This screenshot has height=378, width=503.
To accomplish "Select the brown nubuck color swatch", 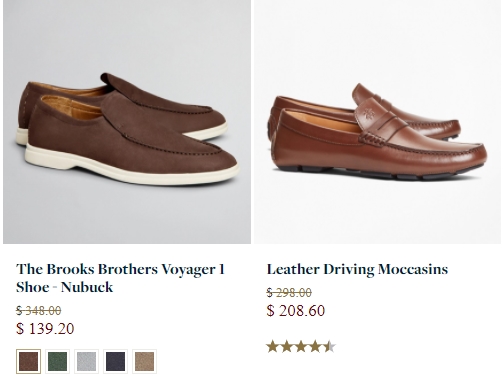I will (x=28, y=361).
